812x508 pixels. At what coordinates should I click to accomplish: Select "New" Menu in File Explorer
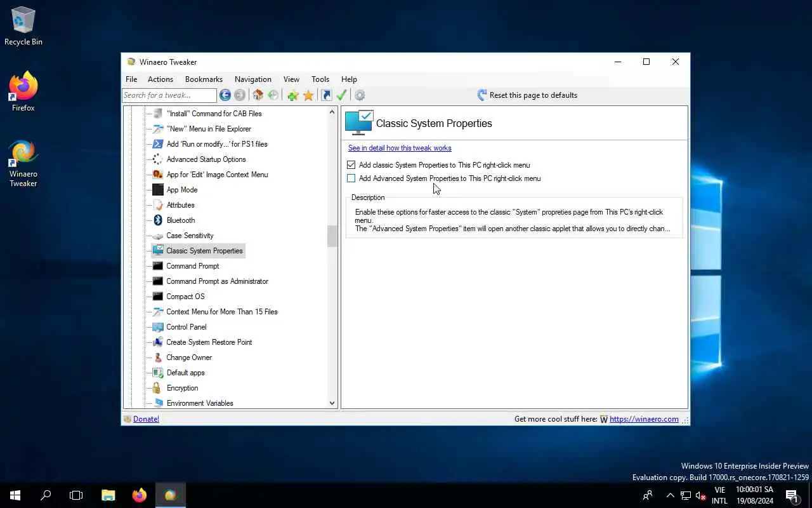pos(209,129)
